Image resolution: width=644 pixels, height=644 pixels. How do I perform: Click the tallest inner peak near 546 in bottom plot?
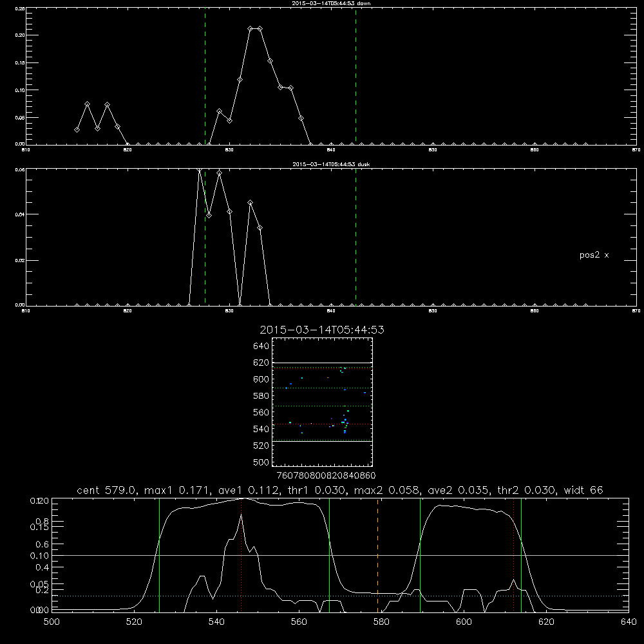(x=241, y=515)
